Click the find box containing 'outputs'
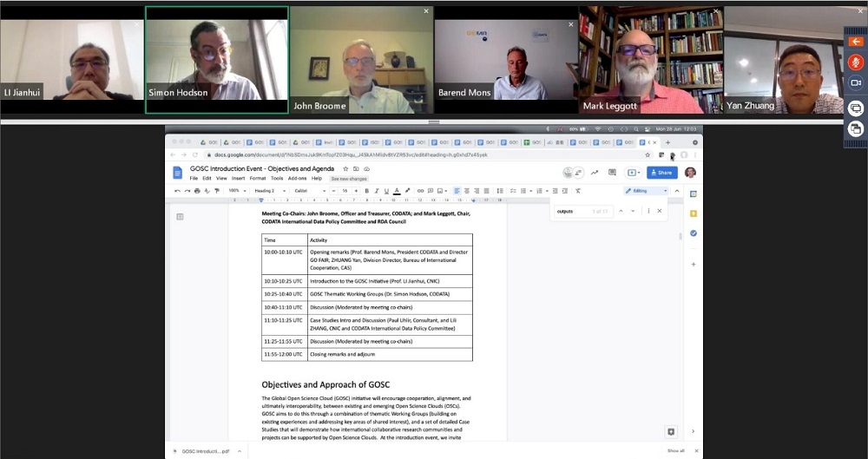Viewport: 868px width, 459px height. [583, 211]
